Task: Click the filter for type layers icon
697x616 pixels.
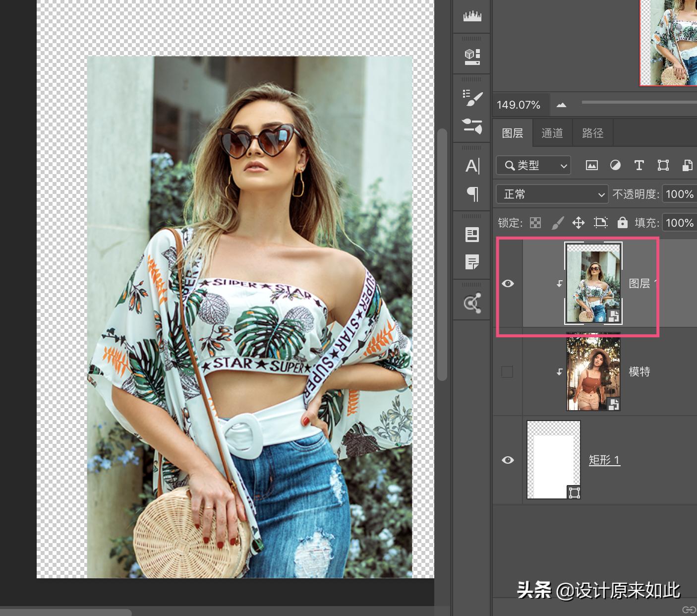Action: pyautogui.click(x=639, y=166)
